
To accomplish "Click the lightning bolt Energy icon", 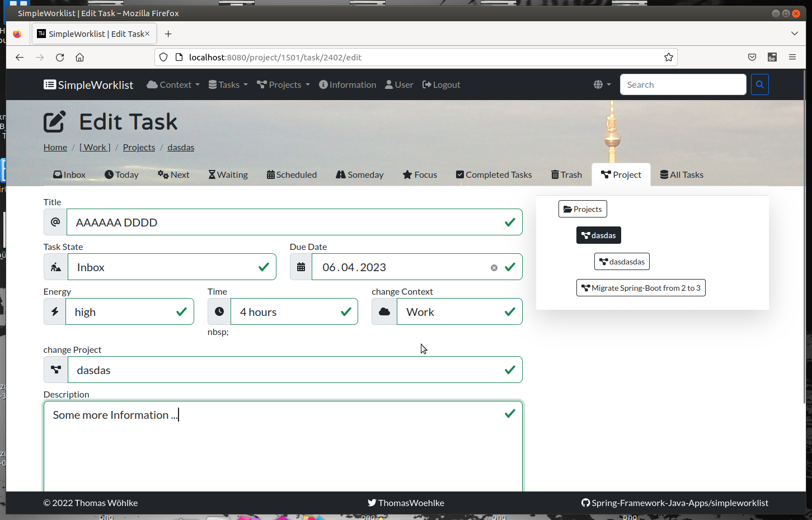I will [55, 311].
